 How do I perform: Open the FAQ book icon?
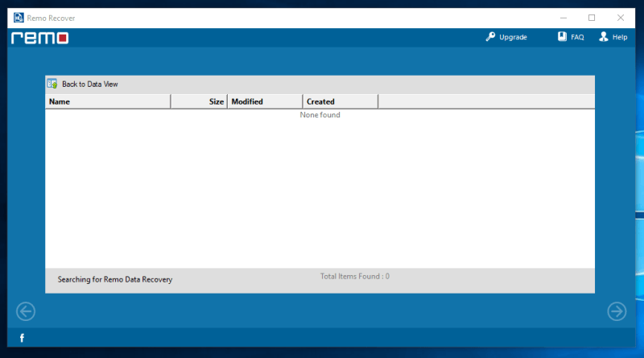click(562, 36)
